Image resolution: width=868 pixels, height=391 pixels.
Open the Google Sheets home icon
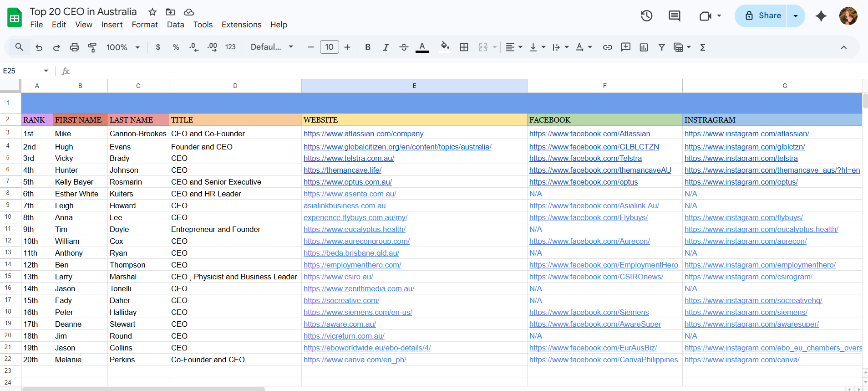pyautogui.click(x=15, y=18)
